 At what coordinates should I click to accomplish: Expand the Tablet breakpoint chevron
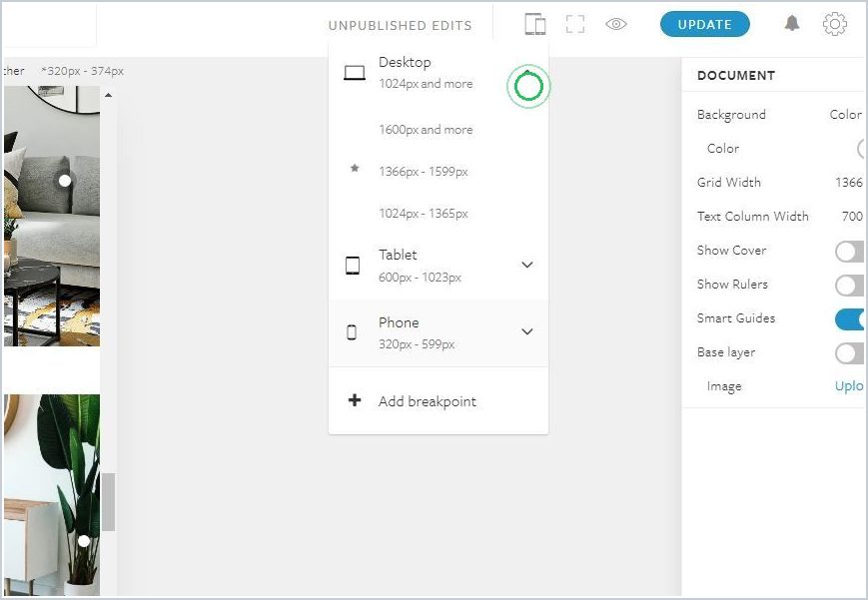click(527, 265)
